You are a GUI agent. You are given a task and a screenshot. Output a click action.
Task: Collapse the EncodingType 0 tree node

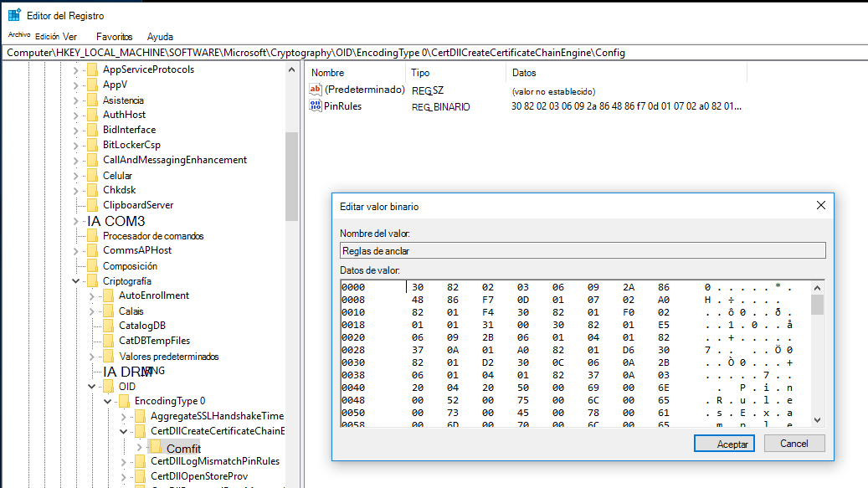[x=108, y=401]
